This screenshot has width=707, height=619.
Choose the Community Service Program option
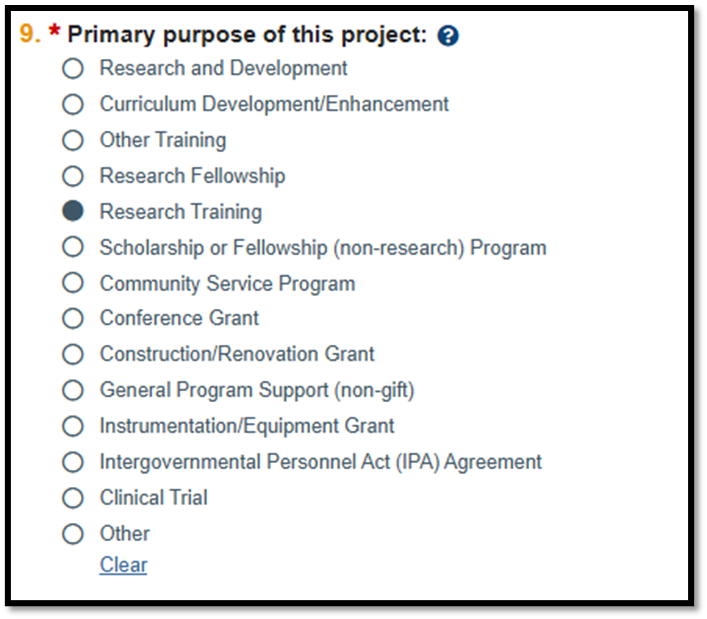click(73, 284)
